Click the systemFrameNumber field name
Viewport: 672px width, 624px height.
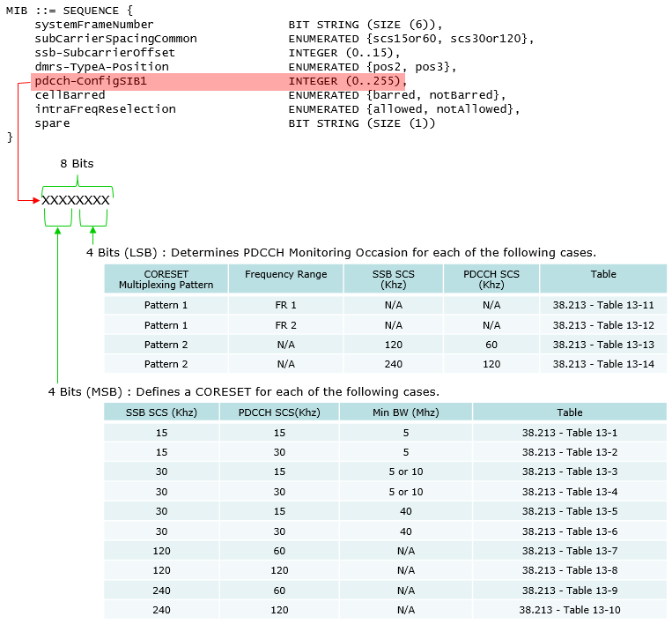(94, 25)
